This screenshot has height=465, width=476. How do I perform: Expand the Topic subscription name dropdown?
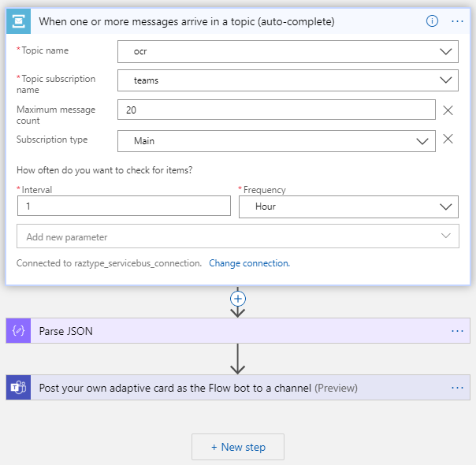point(446,80)
